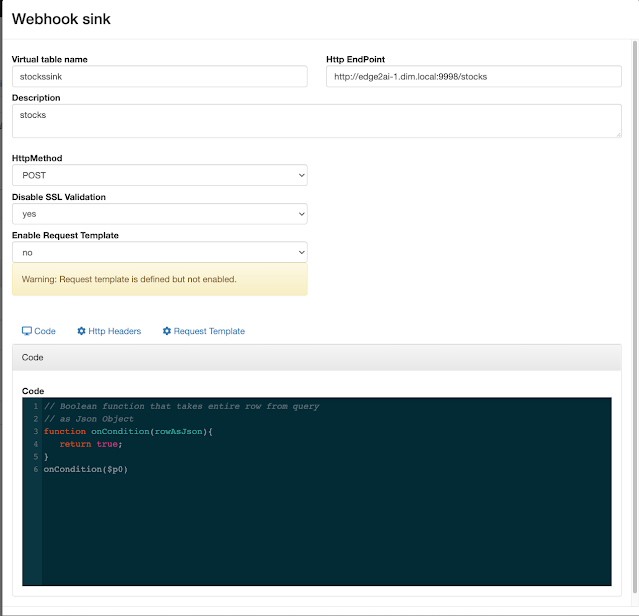Click the Code panel header bar

point(316,357)
